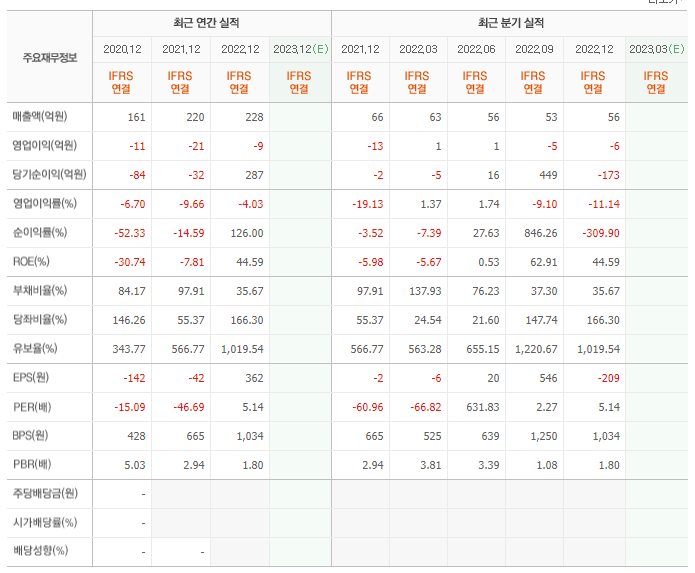Select the 2023.03(E) estimate column header
The width and height of the screenshot is (695, 573).
pos(656,49)
